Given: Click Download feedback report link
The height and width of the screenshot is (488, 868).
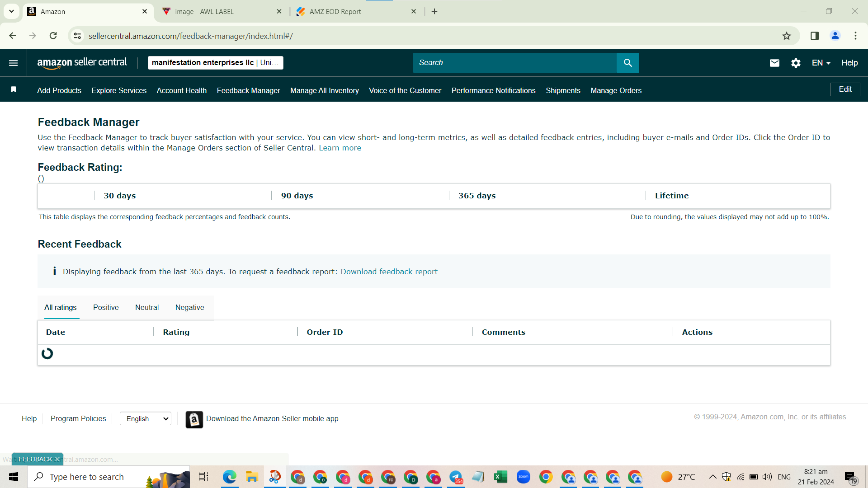Looking at the screenshot, I should pos(389,272).
